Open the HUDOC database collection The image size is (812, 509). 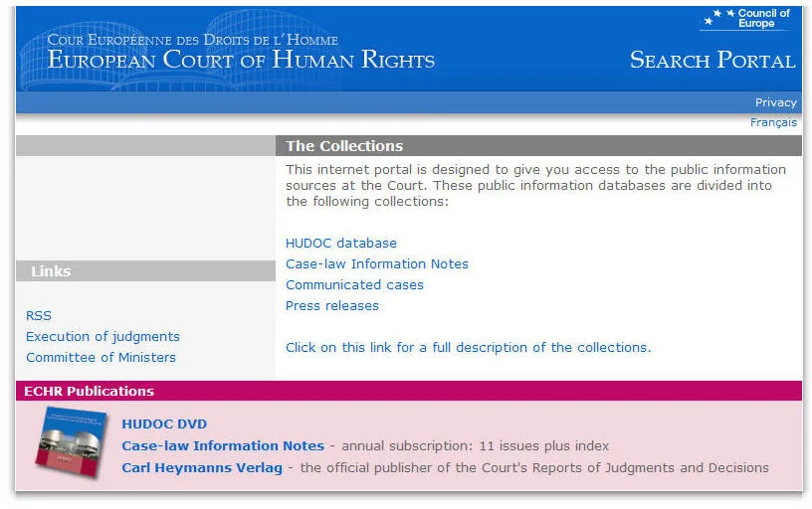point(340,244)
